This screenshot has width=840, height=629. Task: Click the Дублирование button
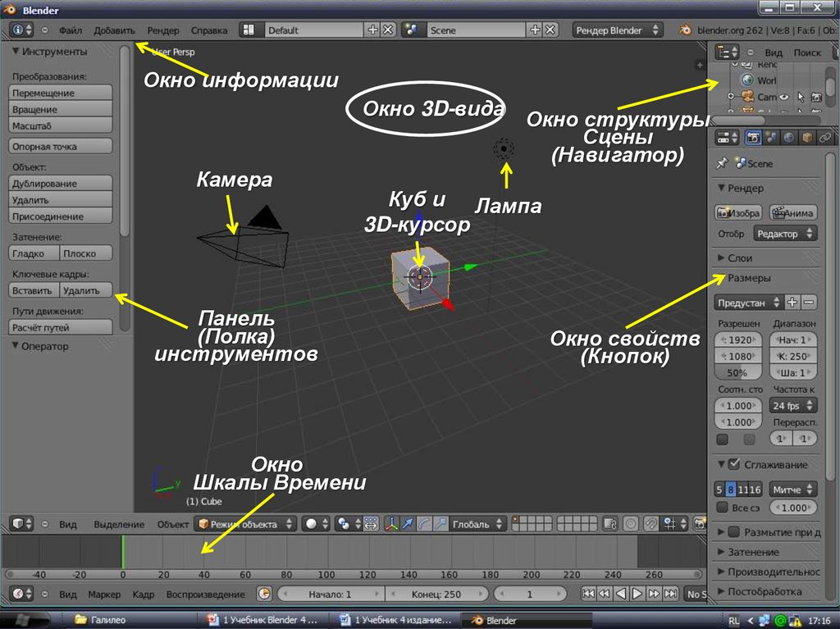pos(61,183)
